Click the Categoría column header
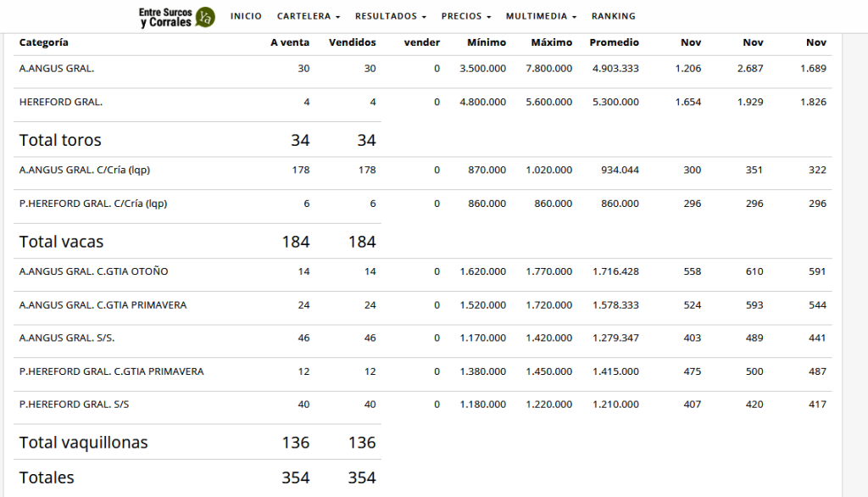Screen dimensions: 868x497 coord(44,42)
